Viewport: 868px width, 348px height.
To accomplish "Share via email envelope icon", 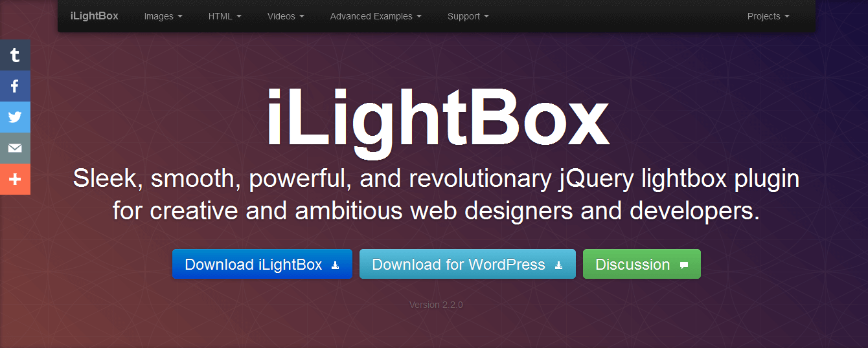I will (15, 148).
